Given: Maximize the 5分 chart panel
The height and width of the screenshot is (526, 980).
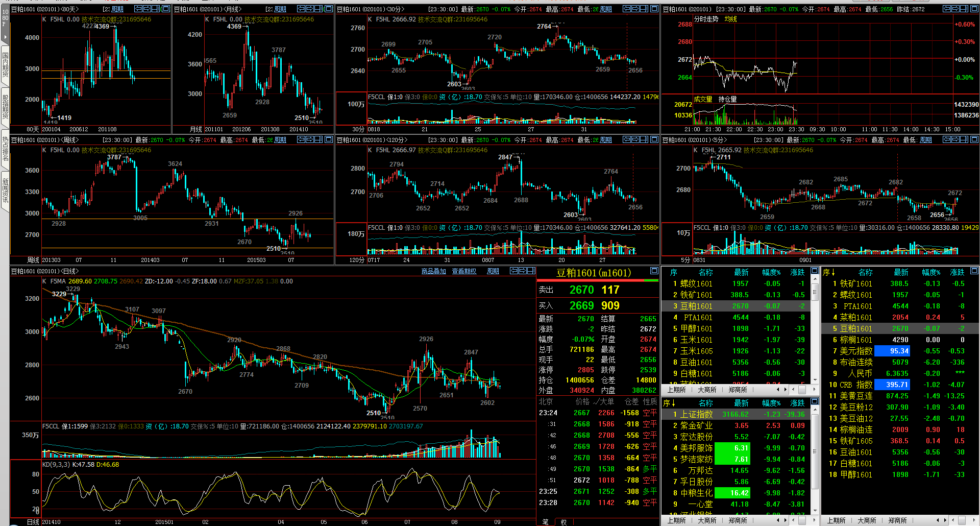Looking at the screenshot, I should click(974, 139).
